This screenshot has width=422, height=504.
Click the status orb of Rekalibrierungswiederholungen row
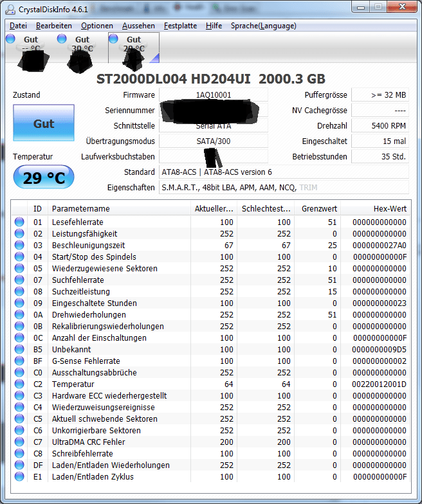pos(19,326)
